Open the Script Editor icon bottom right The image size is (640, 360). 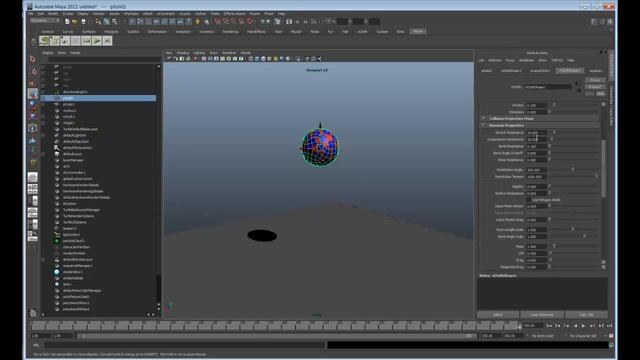pos(611,345)
